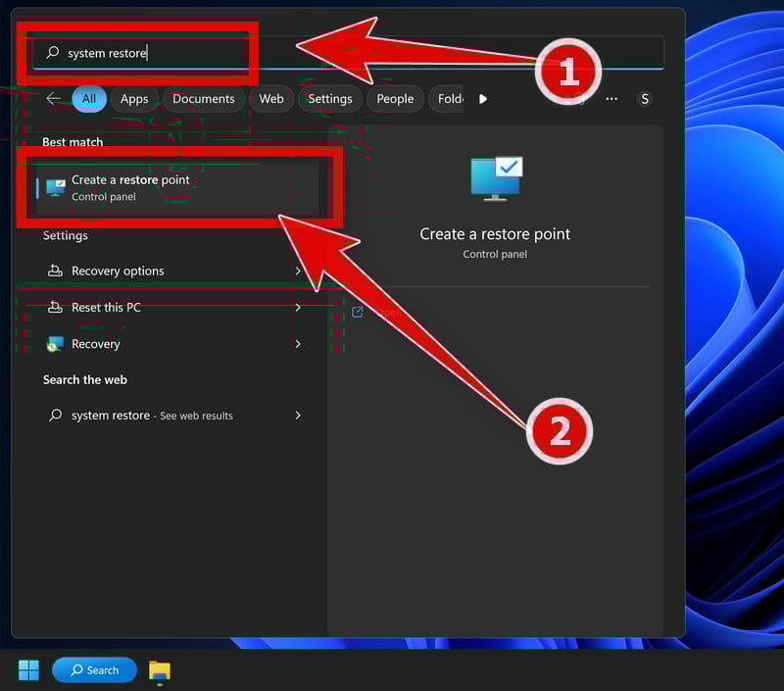Switch to the Web filter tab
784x691 pixels.
click(x=271, y=98)
